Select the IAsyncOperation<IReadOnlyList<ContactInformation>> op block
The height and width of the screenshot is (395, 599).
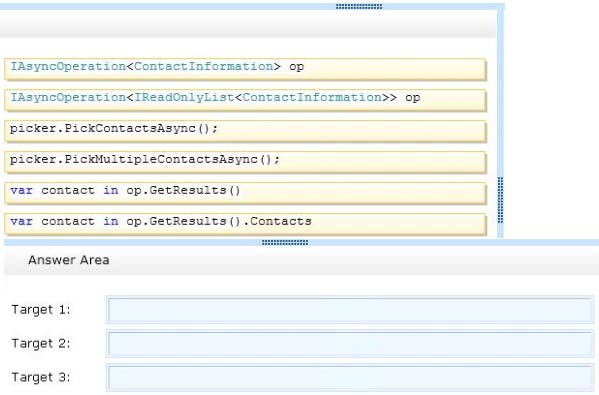(x=245, y=100)
